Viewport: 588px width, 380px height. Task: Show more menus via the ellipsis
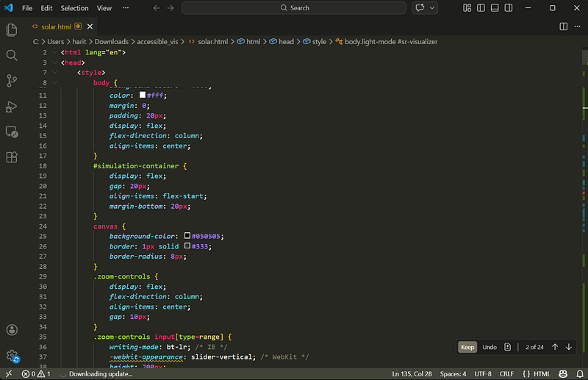(126, 8)
